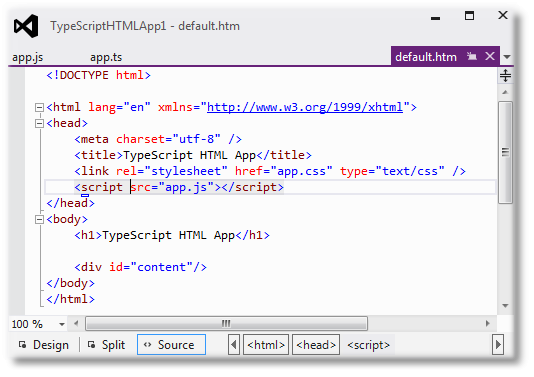Click the h1 TypeScript HTML App line
Screen dimensions: 534x377
click(x=172, y=235)
